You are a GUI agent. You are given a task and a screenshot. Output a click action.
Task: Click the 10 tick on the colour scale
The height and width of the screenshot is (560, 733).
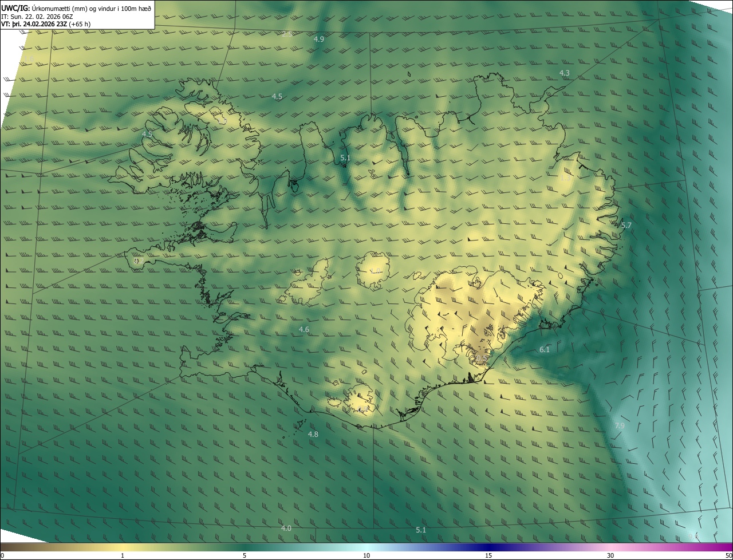[x=366, y=555]
